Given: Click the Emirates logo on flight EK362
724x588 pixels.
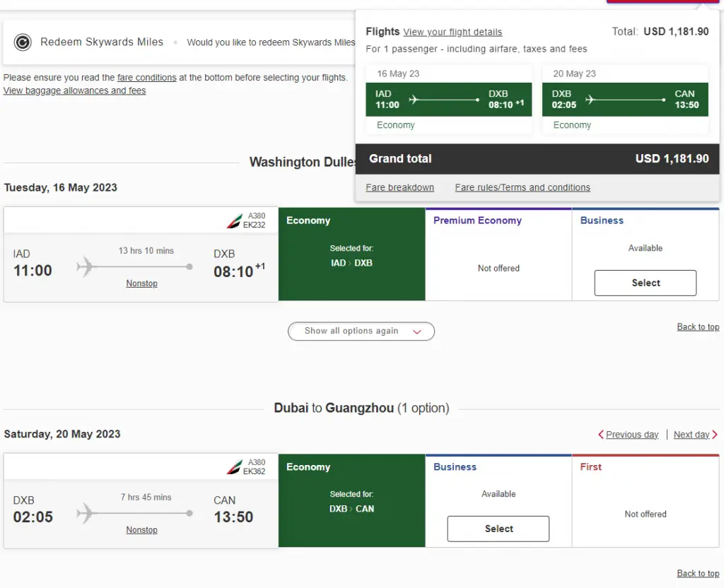Looking at the screenshot, I should pos(233,467).
